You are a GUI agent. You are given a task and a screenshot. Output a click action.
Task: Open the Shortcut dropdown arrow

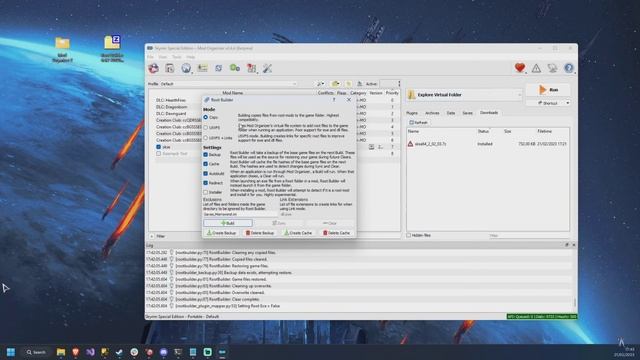click(567, 103)
